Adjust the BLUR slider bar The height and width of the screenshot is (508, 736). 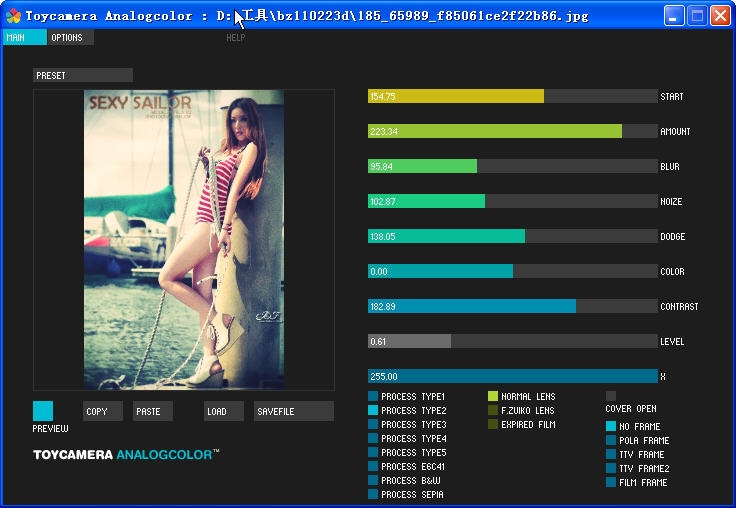pyautogui.click(x=513, y=166)
